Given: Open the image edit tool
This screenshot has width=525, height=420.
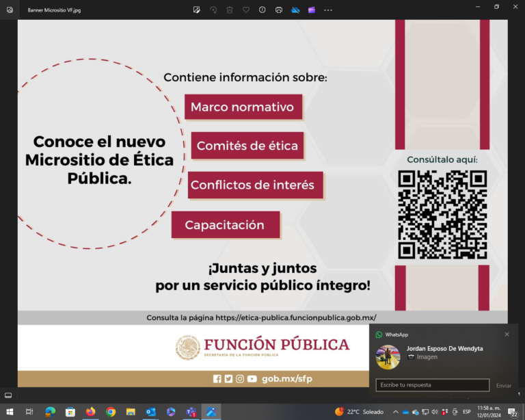Looking at the screenshot, I should (196, 10).
